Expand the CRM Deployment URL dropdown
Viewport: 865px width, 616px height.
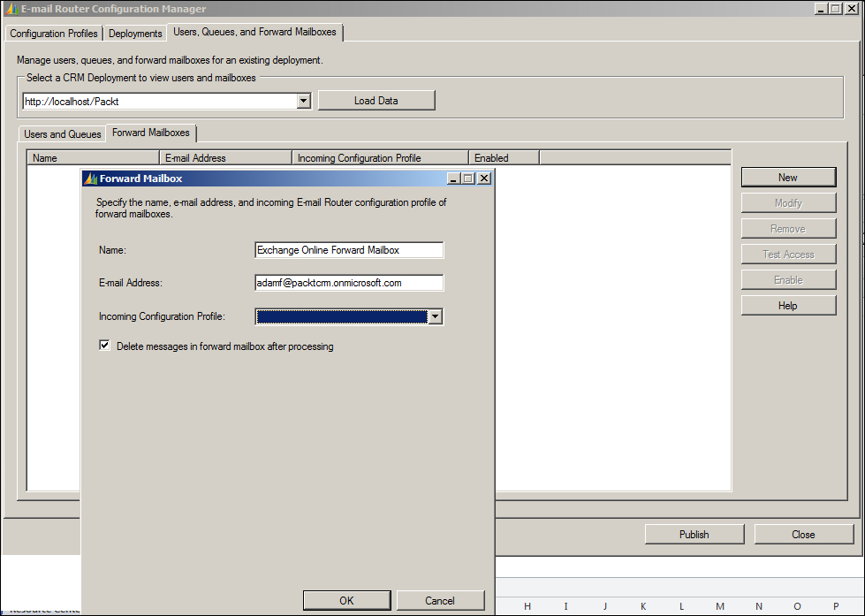click(x=303, y=101)
